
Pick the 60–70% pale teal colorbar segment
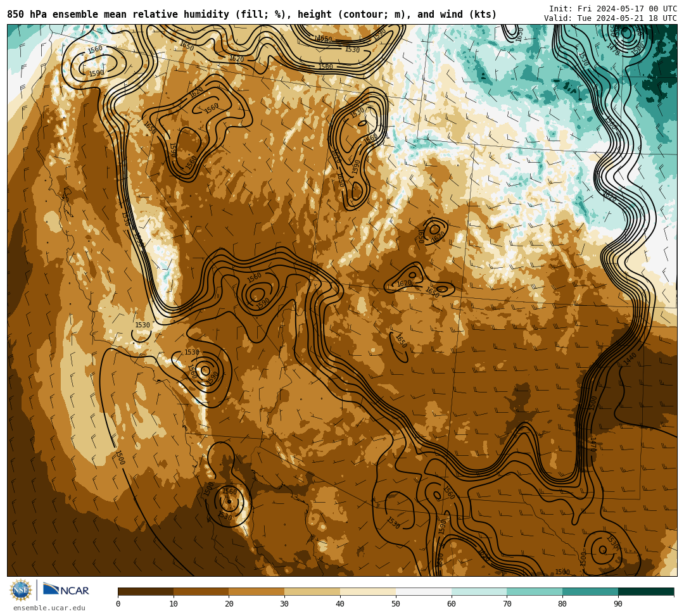tap(479, 591)
